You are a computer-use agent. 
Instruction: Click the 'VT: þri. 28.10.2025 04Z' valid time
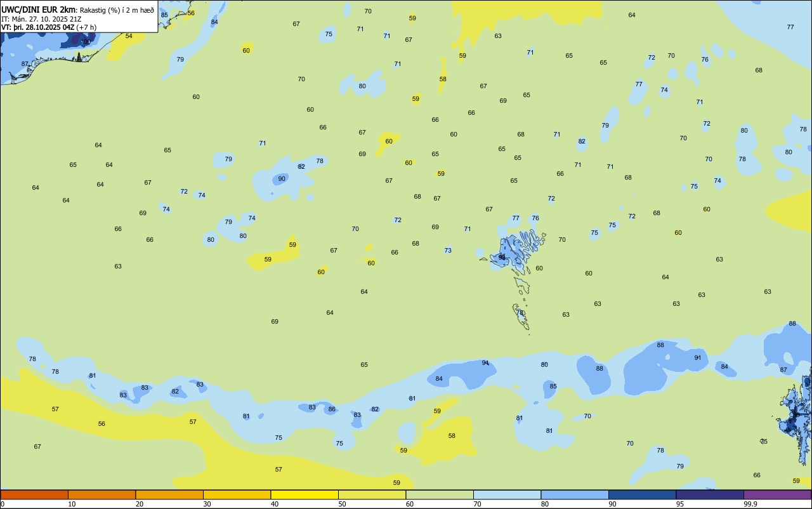(38, 27)
